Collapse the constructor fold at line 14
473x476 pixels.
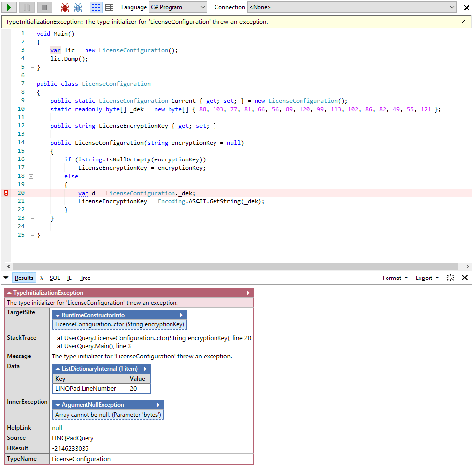pyautogui.click(x=31, y=143)
